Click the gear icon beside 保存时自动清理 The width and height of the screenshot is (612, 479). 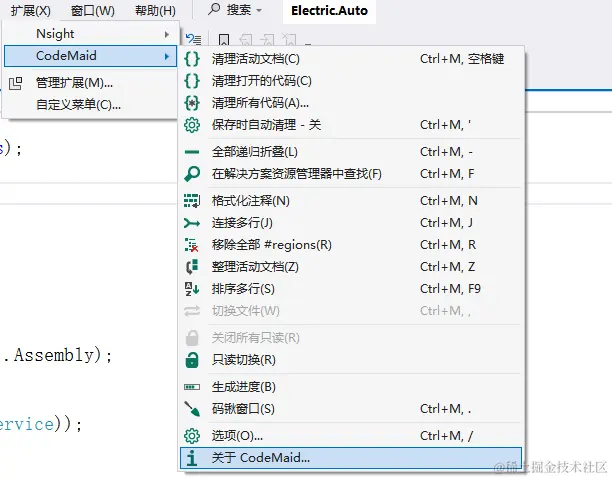point(192,125)
